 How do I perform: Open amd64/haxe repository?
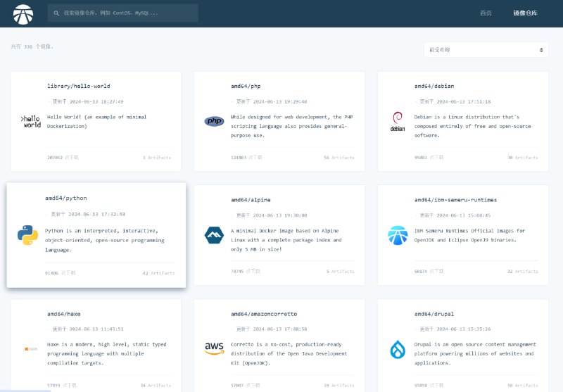pyautogui.click(x=64, y=314)
